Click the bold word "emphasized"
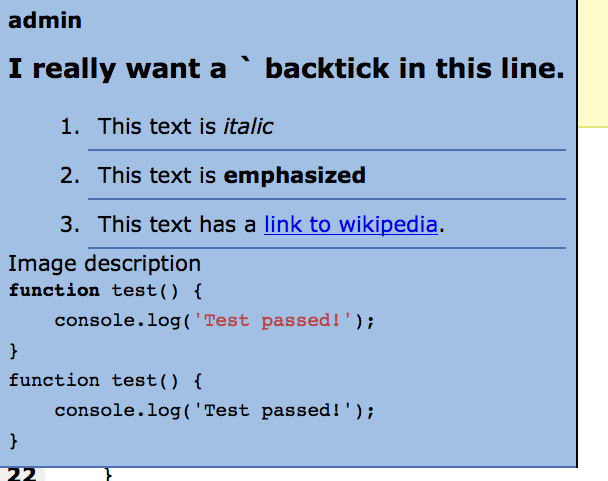The height and width of the screenshot is (481, 608). [294, 176]
